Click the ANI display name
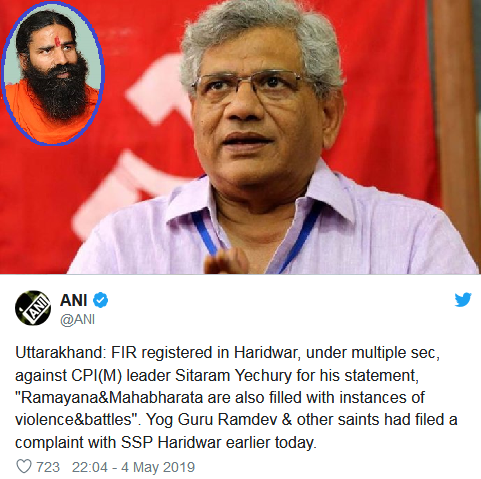 coord(74,300)
